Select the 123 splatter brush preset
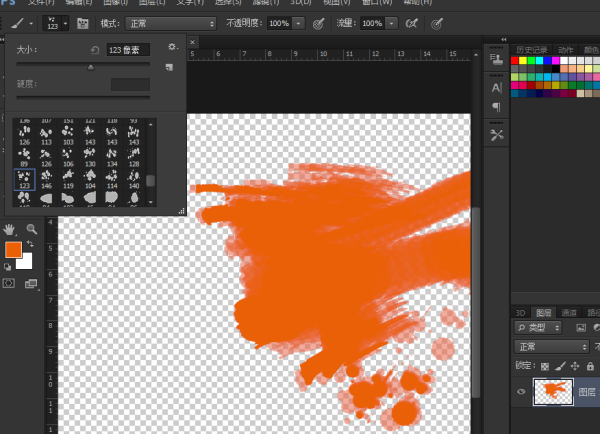 [x=24, y=179]
